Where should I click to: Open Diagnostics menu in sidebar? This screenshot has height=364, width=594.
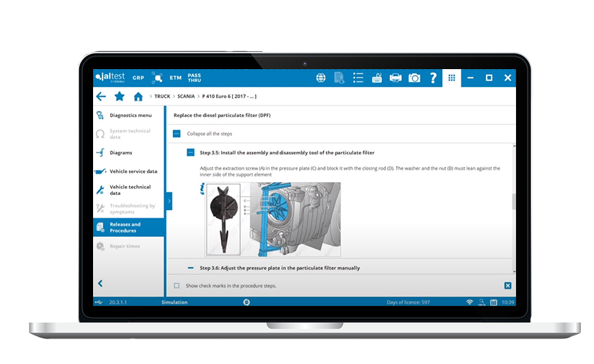(x=130, y=116)
